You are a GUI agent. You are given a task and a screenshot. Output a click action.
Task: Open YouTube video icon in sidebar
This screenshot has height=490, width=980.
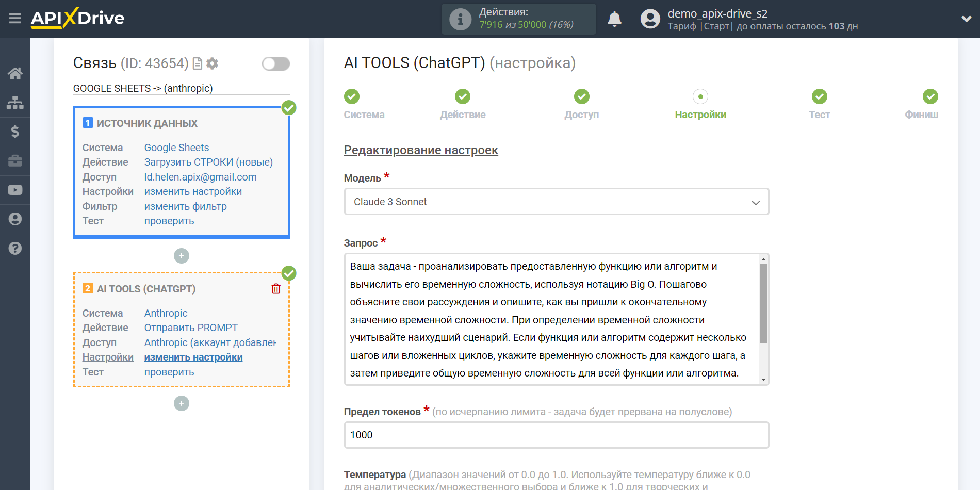15,190
